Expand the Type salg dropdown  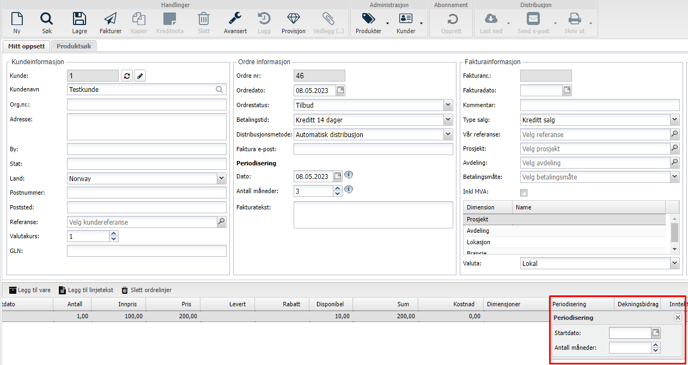click(x=675, y=120)
